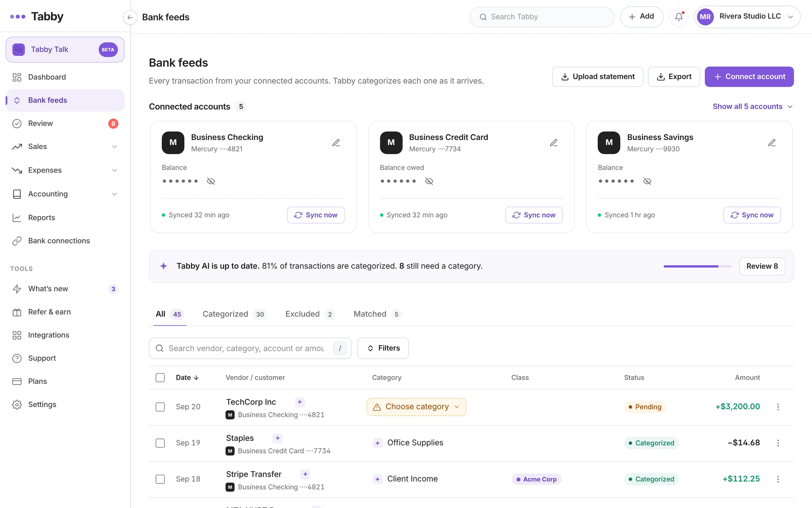Select the All transactions tab
Screen dimensions: 812x508
pos(170,314)
